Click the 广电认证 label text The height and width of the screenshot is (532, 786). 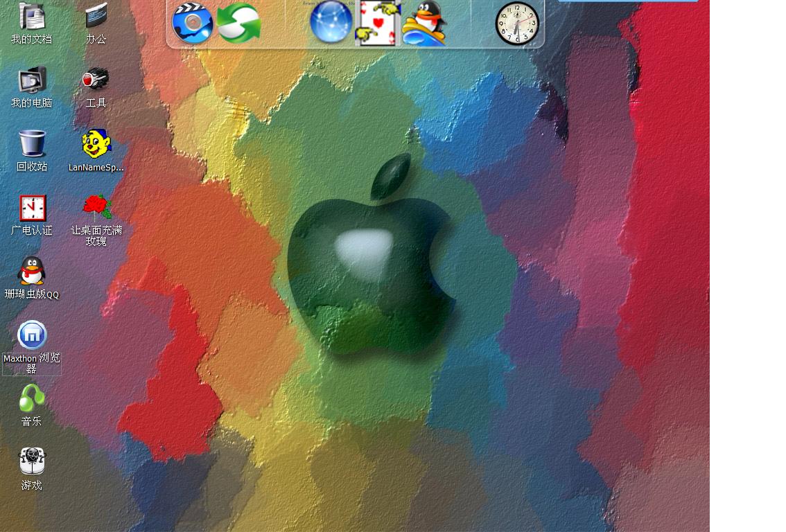click(x=32, y=231)
